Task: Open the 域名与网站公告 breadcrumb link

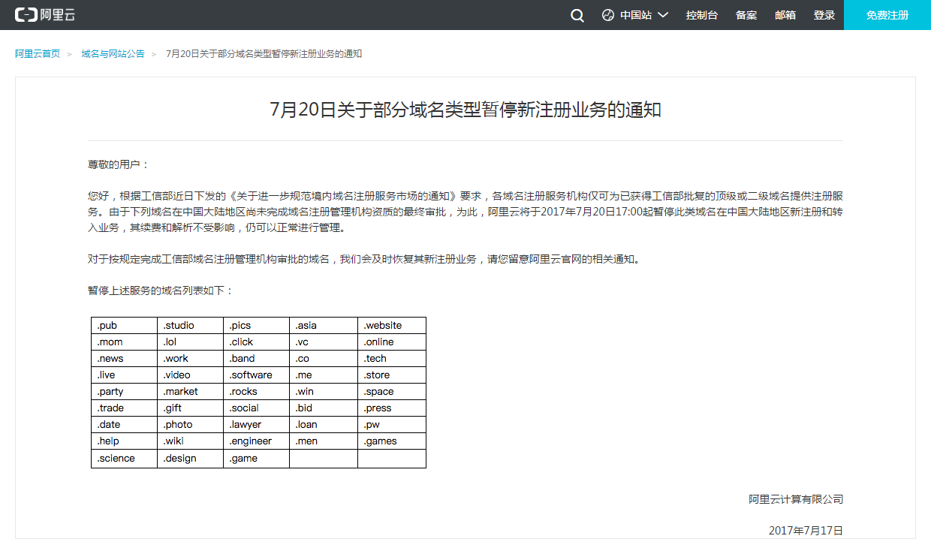Action: click(113, 54)
